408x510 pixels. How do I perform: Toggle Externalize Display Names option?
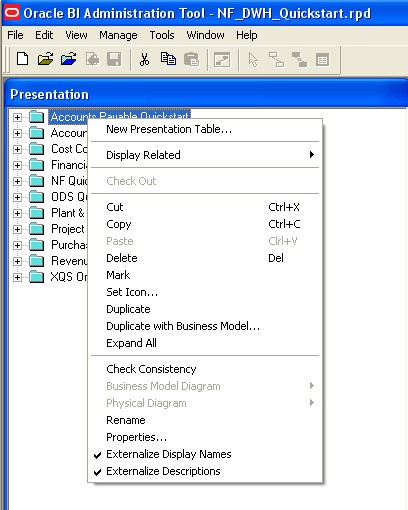[205, 454]
